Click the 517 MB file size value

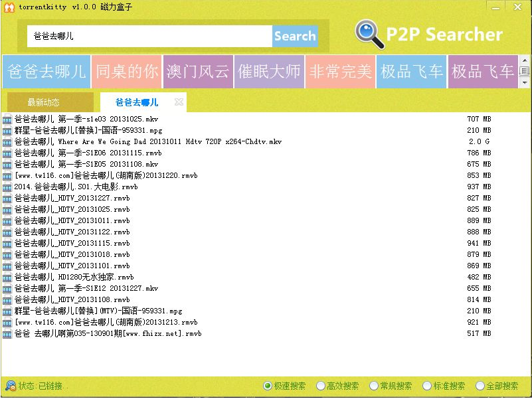coord(479,334)
